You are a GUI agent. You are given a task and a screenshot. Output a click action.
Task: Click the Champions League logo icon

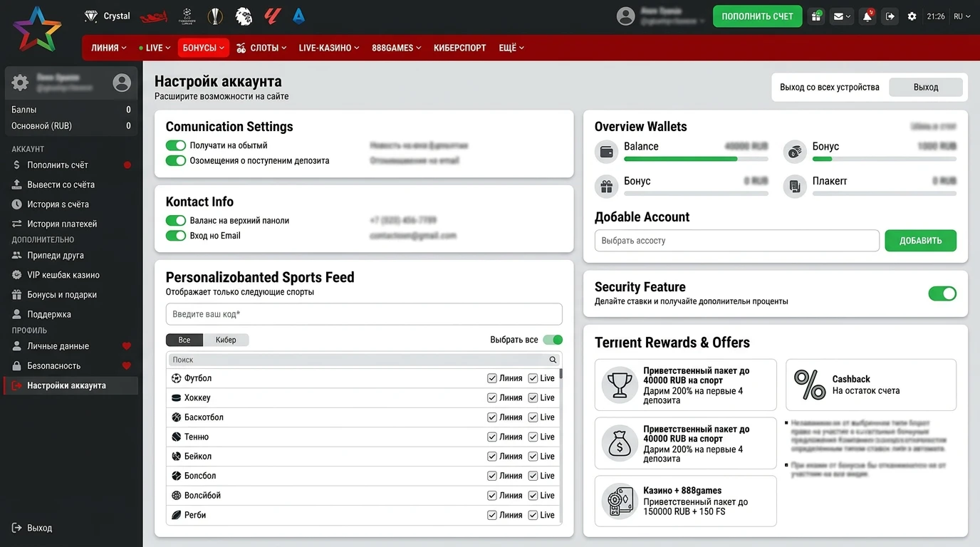tap(187, 16)
